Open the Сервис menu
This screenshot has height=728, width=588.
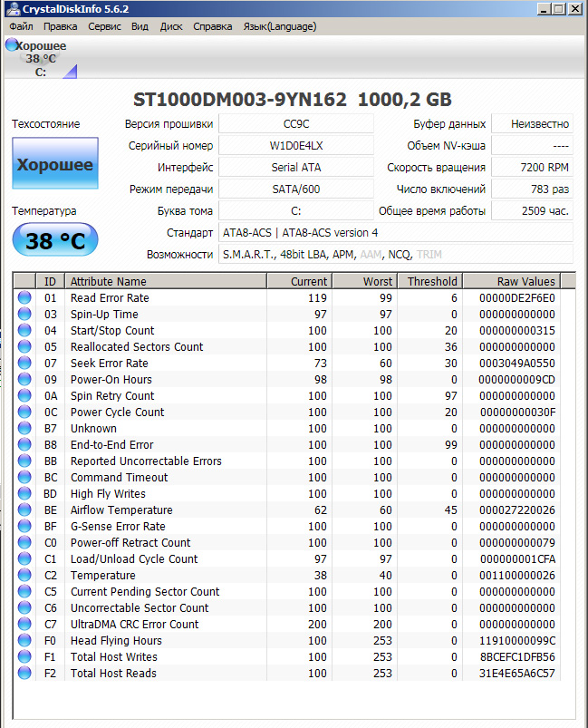(x=104, y=26)
